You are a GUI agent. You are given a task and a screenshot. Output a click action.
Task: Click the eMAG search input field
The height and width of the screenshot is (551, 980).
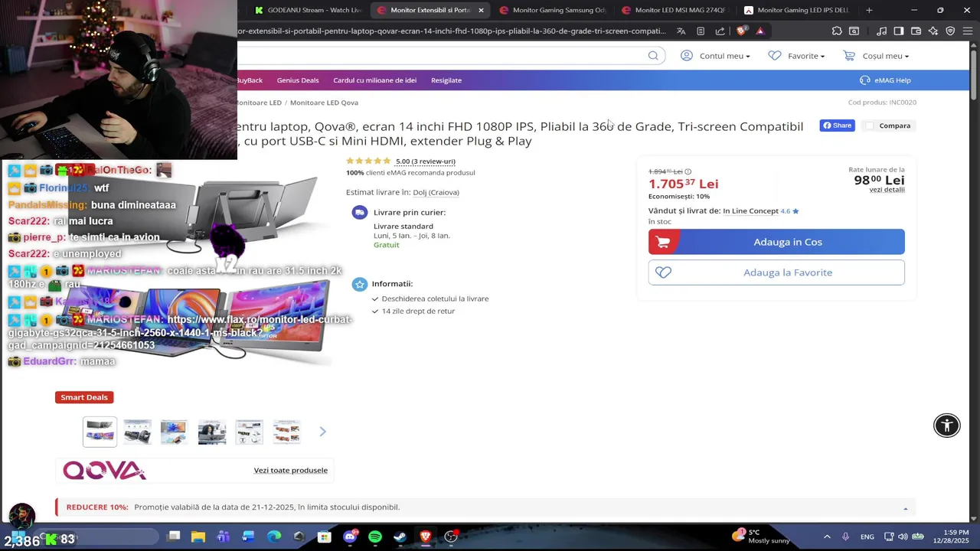440,56
